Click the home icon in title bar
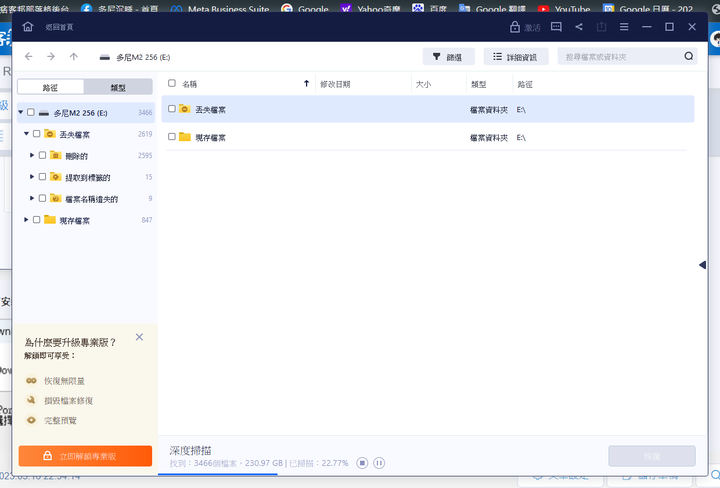Image resolution: width=720 pixels, height=488 pixels. pos(28,27)
